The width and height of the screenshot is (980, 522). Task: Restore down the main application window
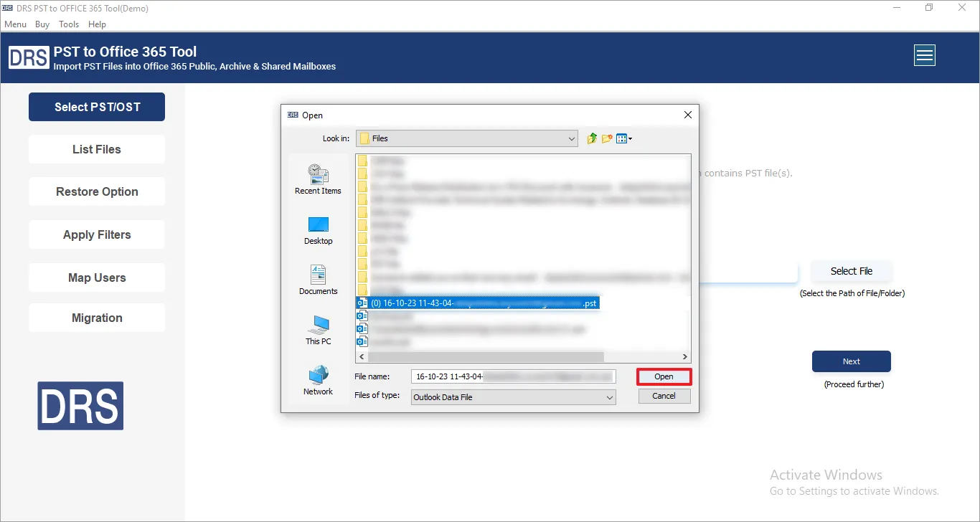[x=929, y=8]
